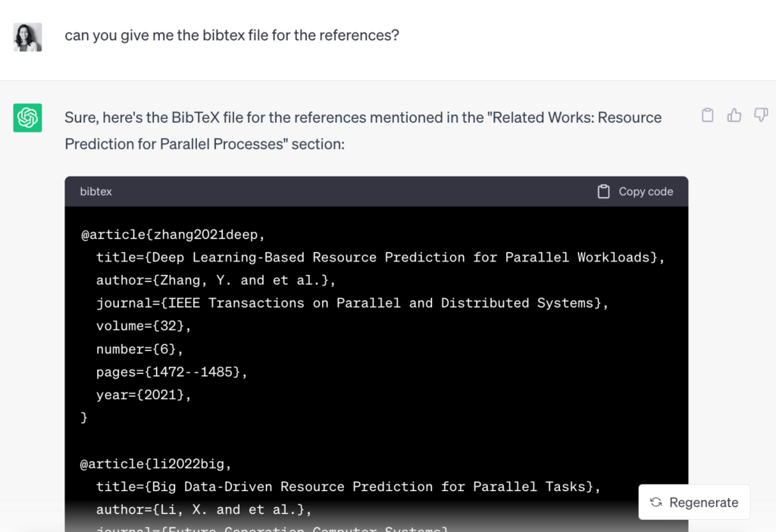Click the clipboard icon beside Copy code
Viewport: 776px width, 532px height.
[x=604, y=192]
